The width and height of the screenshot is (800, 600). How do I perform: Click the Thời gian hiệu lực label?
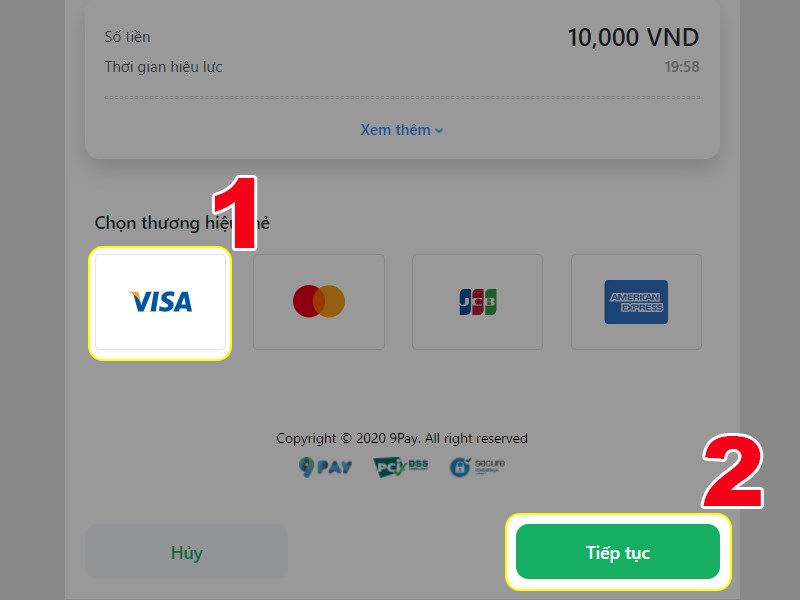(163, 67)
